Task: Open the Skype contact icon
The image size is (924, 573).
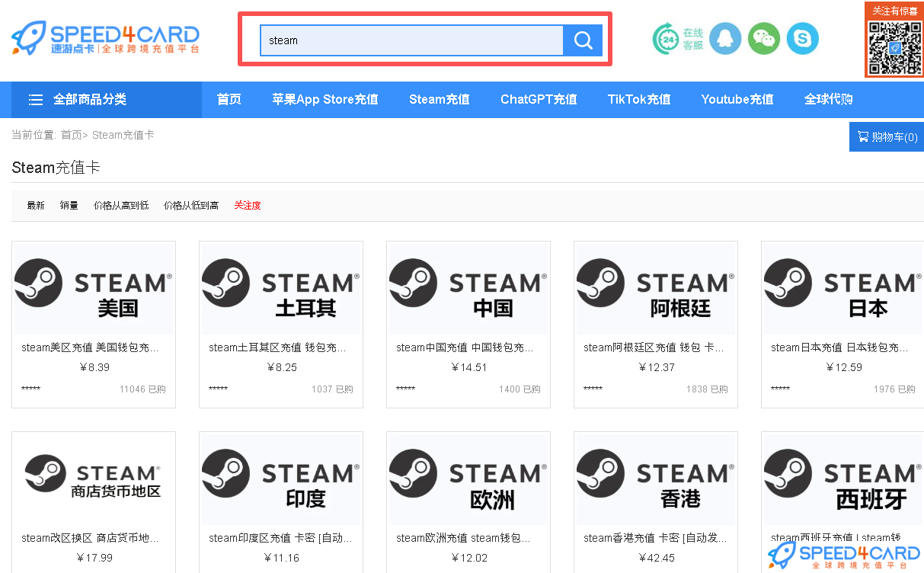Action: (802, 38)
